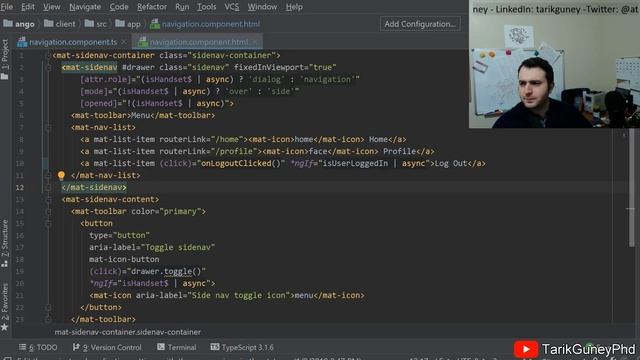The image size is (640, 360).
Task: Open the Project tool window
Action: coord(5,59)
